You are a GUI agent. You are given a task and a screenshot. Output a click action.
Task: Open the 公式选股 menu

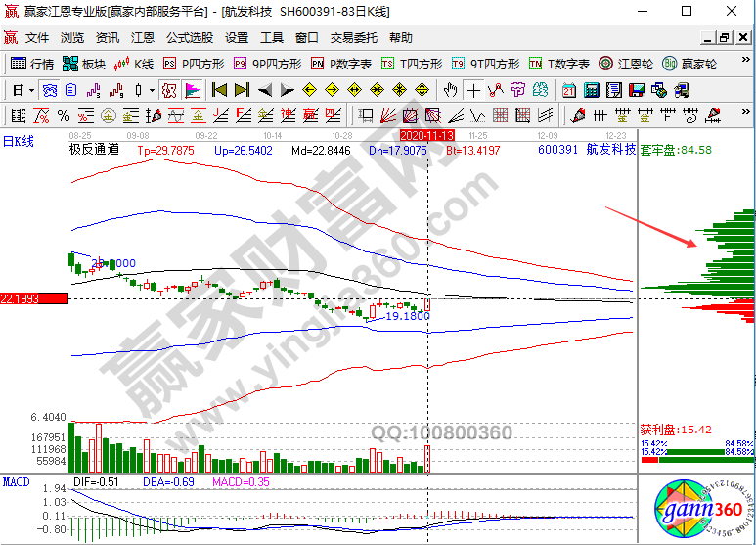tap(189, 38)
